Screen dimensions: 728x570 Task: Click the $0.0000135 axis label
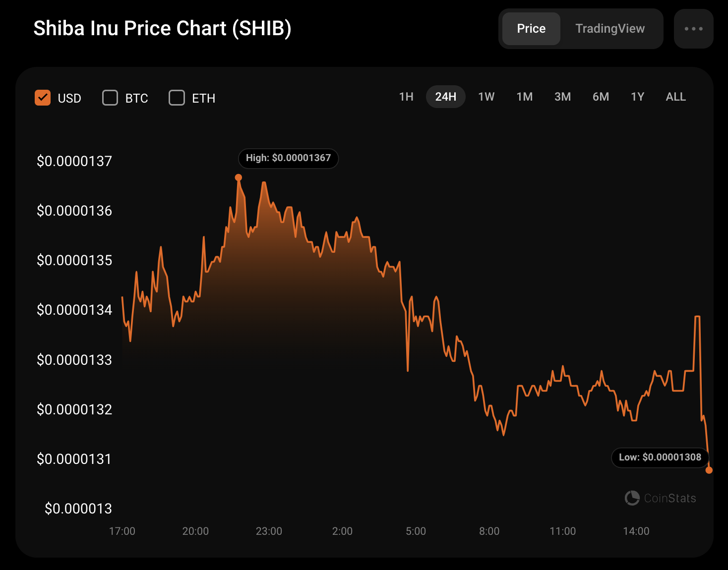point(74,260)
